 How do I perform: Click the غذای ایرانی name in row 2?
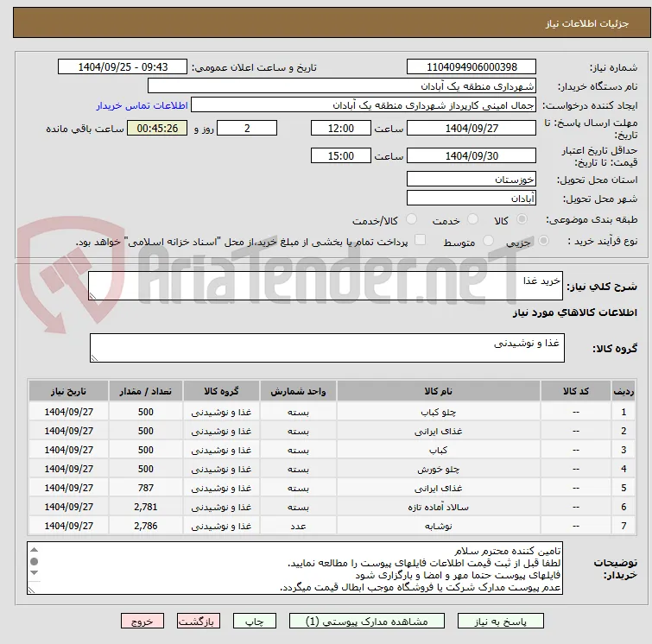click(x=439, y=431)
